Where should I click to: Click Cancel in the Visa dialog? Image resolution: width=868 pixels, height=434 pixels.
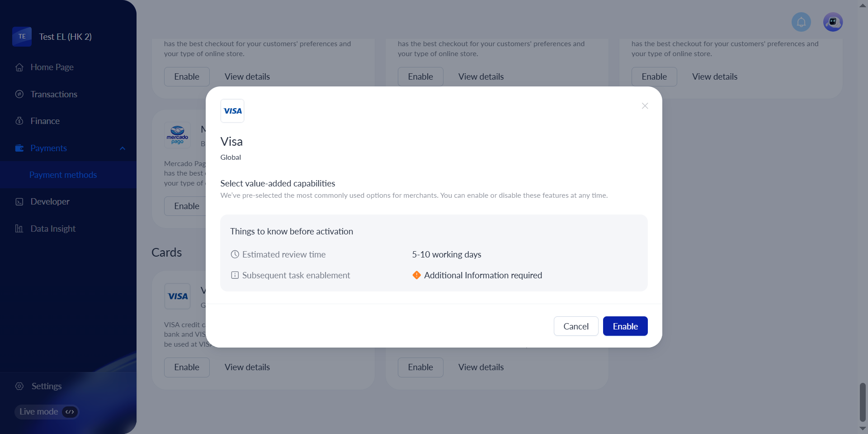576,326
